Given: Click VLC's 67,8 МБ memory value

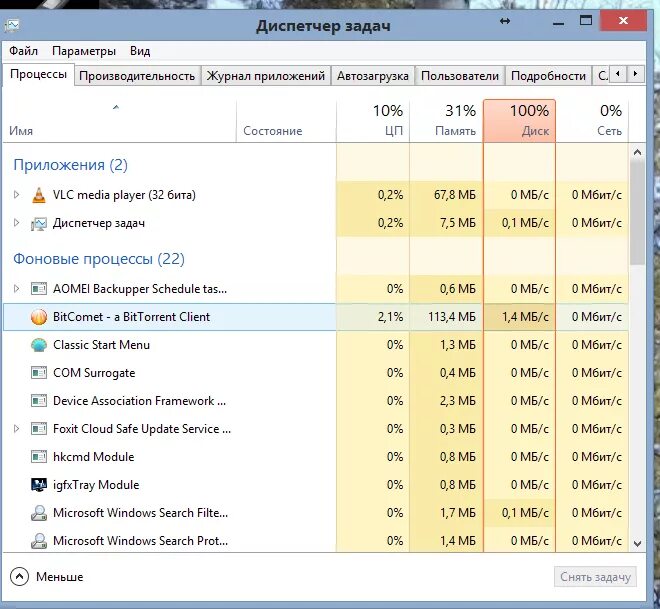Looking at the screenshot, I should point(455,195).
